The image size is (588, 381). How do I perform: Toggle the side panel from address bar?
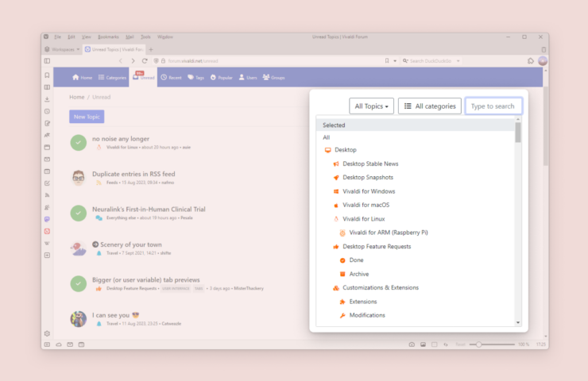tap(47, 60)
